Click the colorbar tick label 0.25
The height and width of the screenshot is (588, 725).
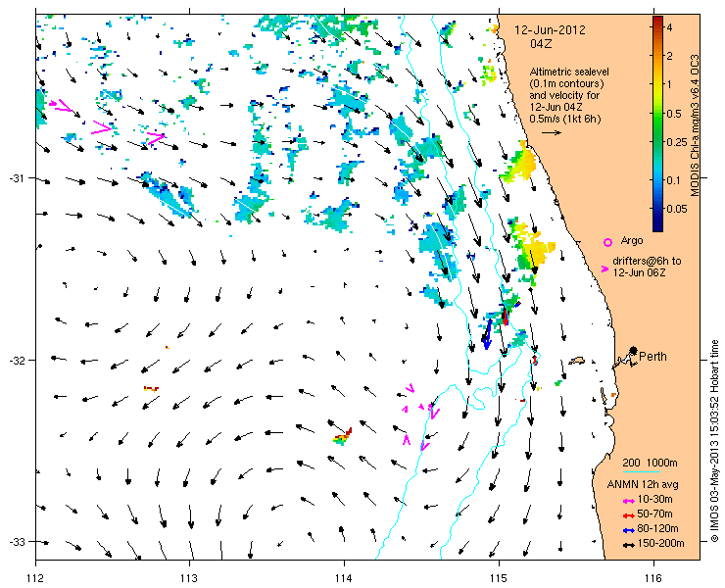677,142
